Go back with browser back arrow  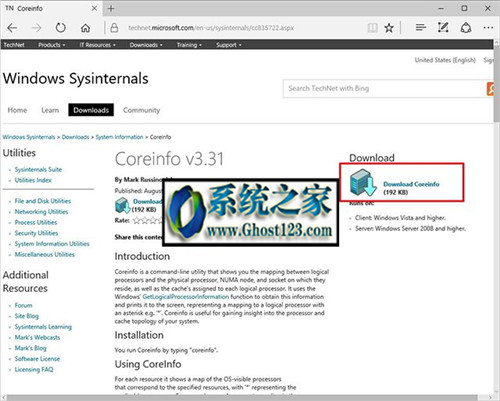click(12, 28)
